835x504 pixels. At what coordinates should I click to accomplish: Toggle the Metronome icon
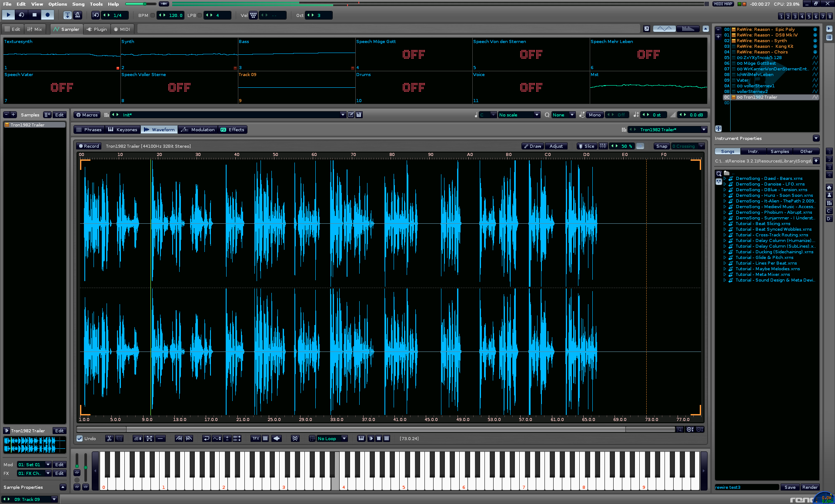coord(78,15)
